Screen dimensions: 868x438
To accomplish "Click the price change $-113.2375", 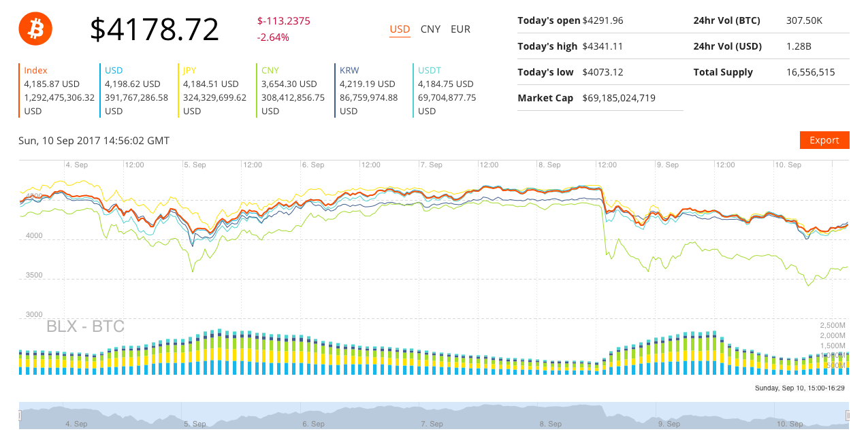I will tap(284, 21).
